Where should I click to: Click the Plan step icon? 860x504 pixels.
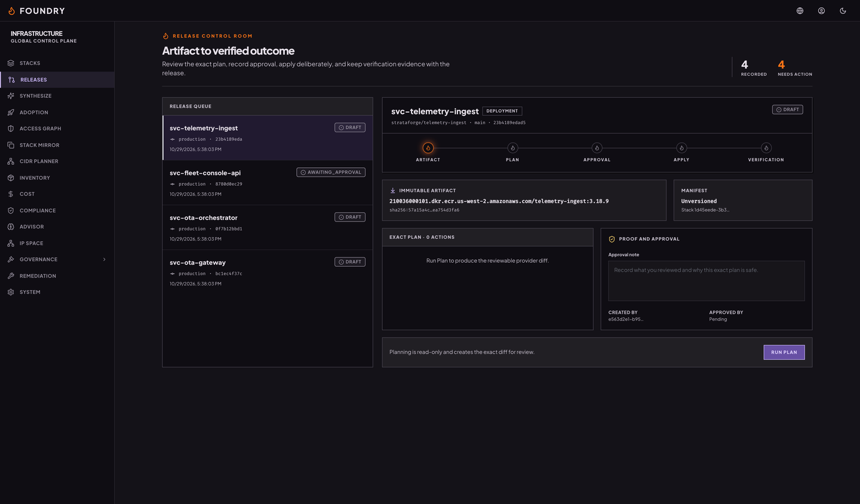pos(512,148)
